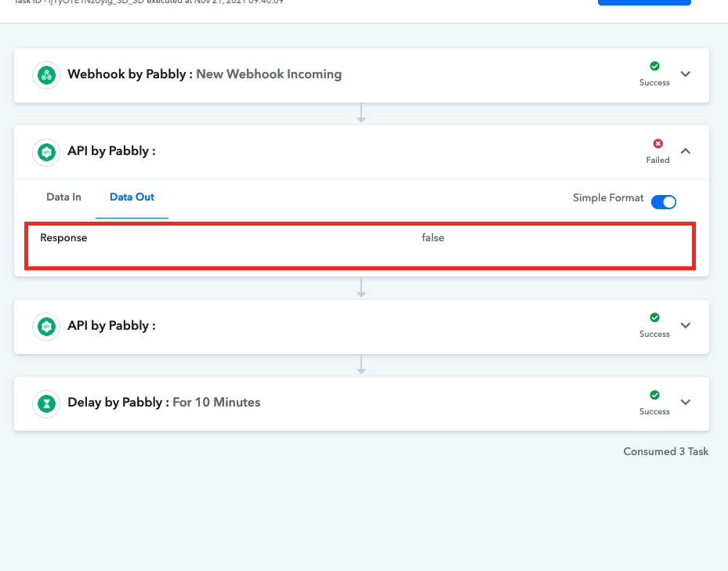Click the blue button at top right
This screenshot has height=571, width=728.
click(644, 2)
